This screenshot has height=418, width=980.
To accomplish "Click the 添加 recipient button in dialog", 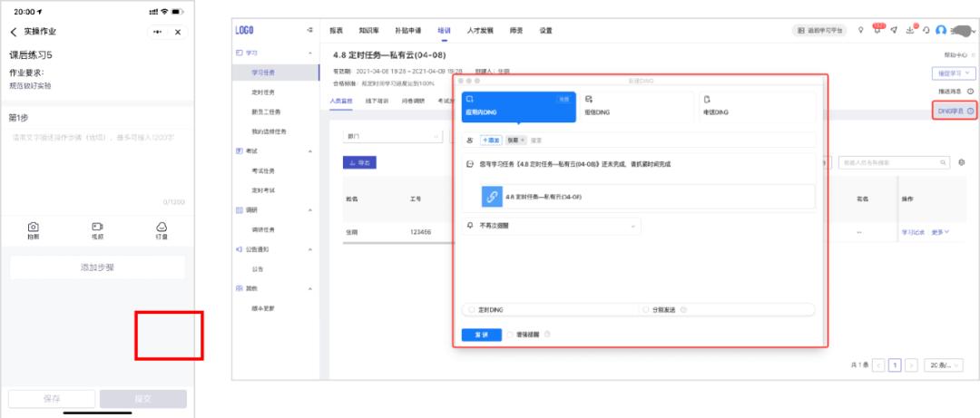I will (491, 141).
